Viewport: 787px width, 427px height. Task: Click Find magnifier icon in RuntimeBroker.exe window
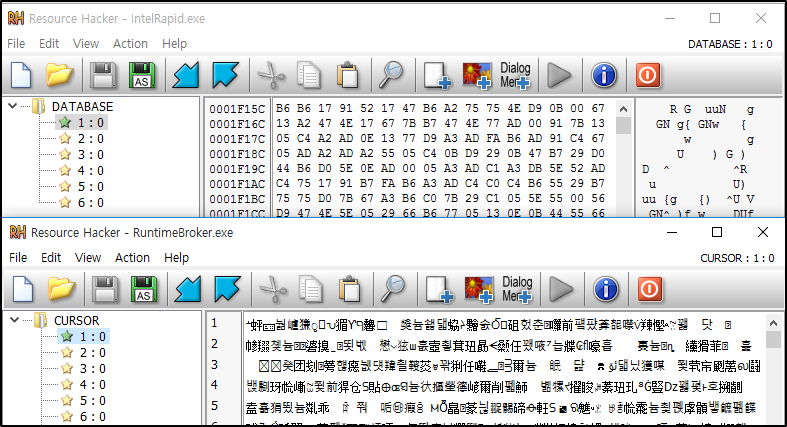392,290
